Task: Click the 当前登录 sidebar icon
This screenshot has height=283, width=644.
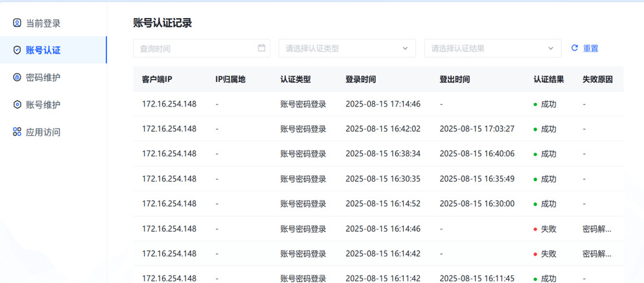Action: click(17, 23)
